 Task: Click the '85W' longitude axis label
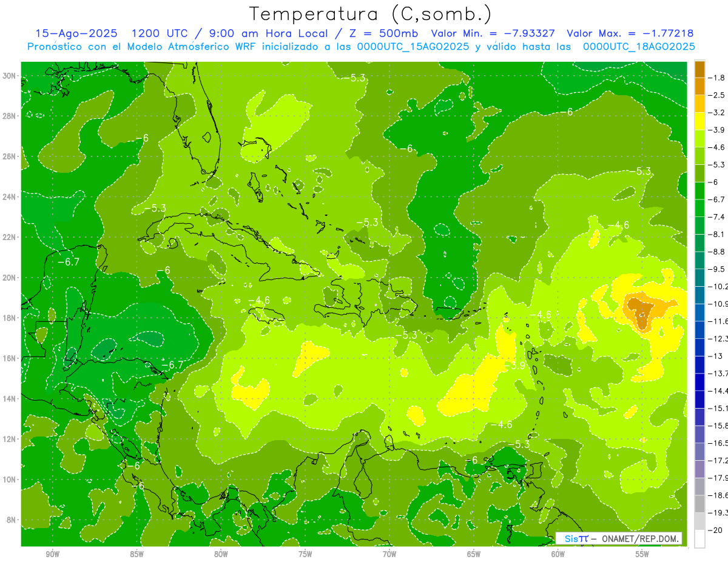tap(136, 554)
